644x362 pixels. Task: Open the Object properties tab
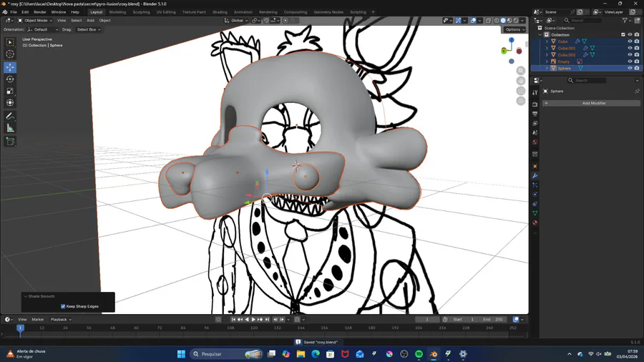point(535,166)
